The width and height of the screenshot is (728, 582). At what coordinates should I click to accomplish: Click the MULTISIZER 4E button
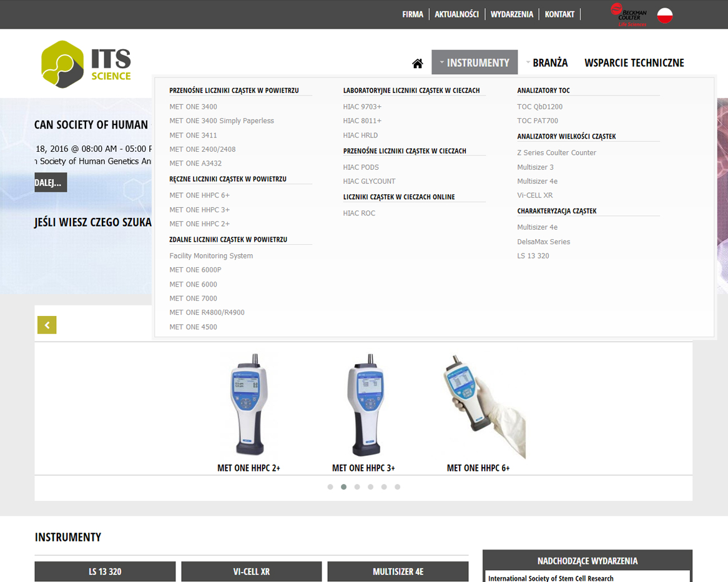[x=398, y=571]
